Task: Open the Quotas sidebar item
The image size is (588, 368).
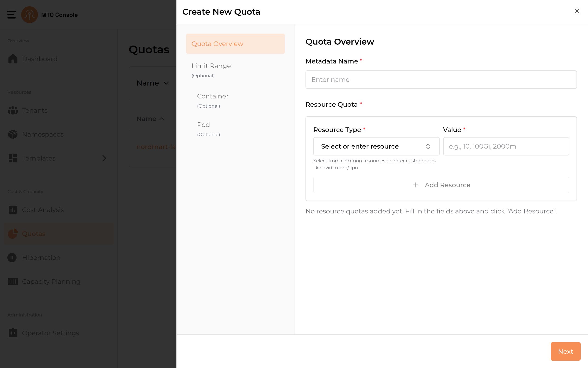Action: point(58,234)
